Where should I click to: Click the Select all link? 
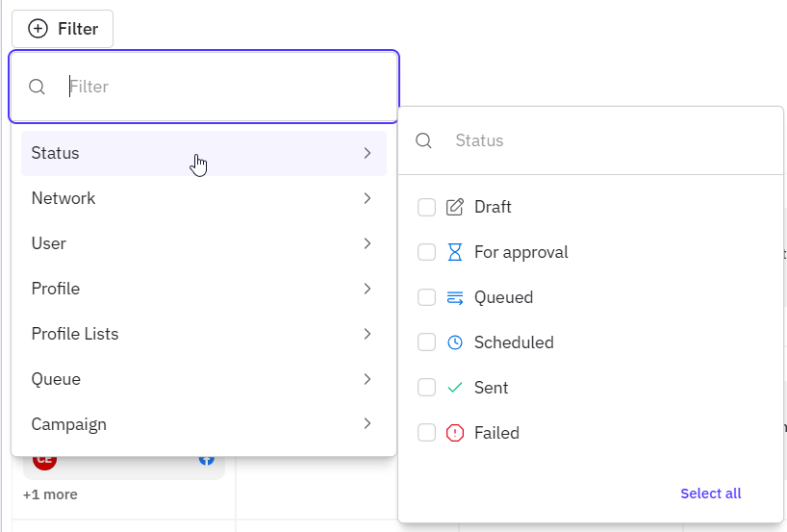coord(711,494)
